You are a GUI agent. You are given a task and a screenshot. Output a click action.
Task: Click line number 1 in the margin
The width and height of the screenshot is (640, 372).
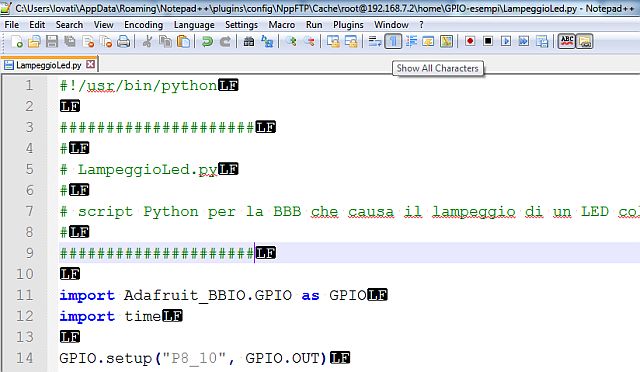tap(29, 85)
